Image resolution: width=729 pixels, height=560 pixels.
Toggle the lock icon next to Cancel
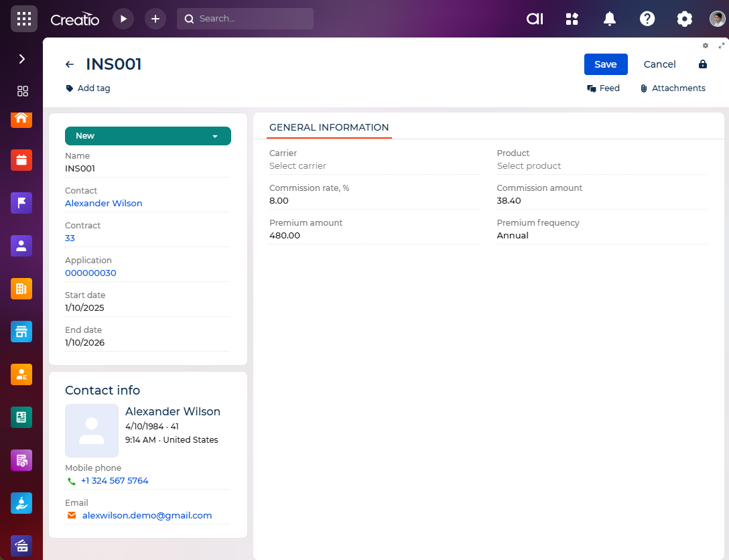click(702, 64)
